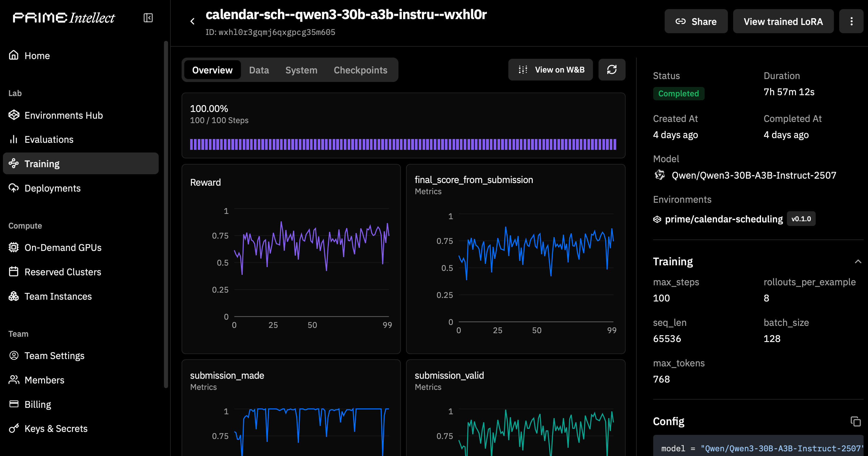
Task: Click the Prime Intellect logo
Action: click(x=64, y=18)
